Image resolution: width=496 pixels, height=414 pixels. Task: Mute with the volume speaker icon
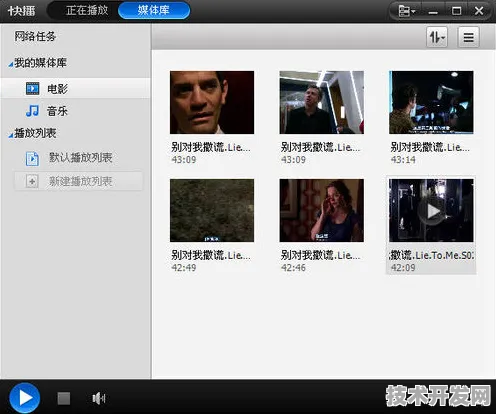[x=99, y=398]
